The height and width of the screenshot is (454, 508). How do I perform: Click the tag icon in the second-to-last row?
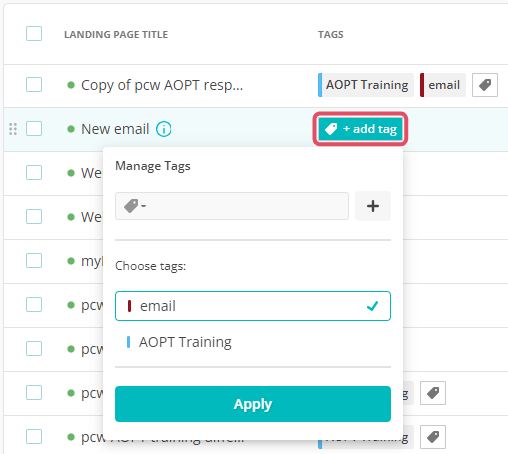pyautogui.click(x=433, y=393)
